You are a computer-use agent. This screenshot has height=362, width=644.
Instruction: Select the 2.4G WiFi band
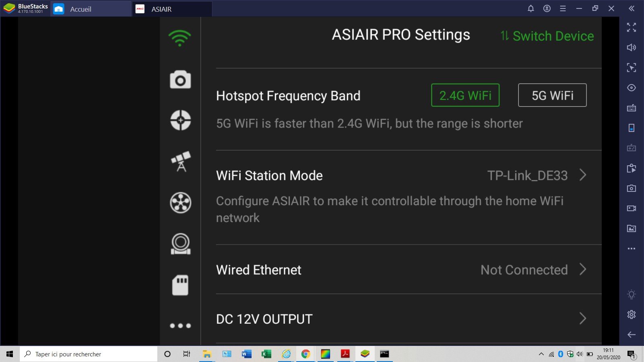tap(465, 95)
